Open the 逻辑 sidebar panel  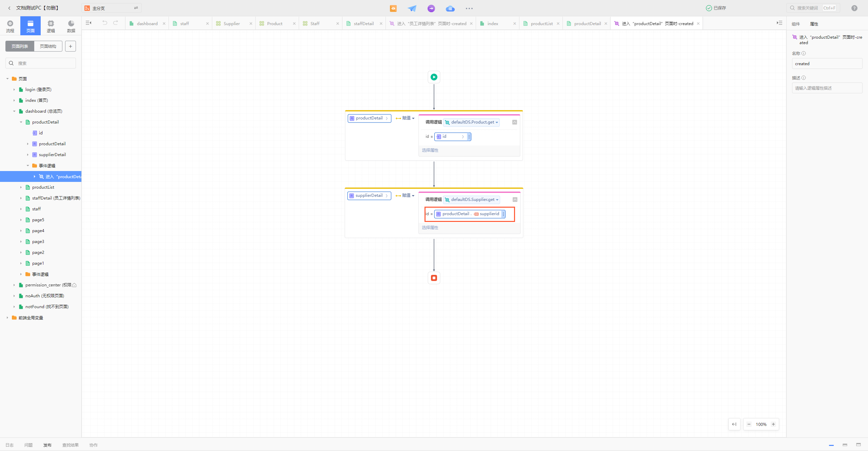(x=51, y=26)
